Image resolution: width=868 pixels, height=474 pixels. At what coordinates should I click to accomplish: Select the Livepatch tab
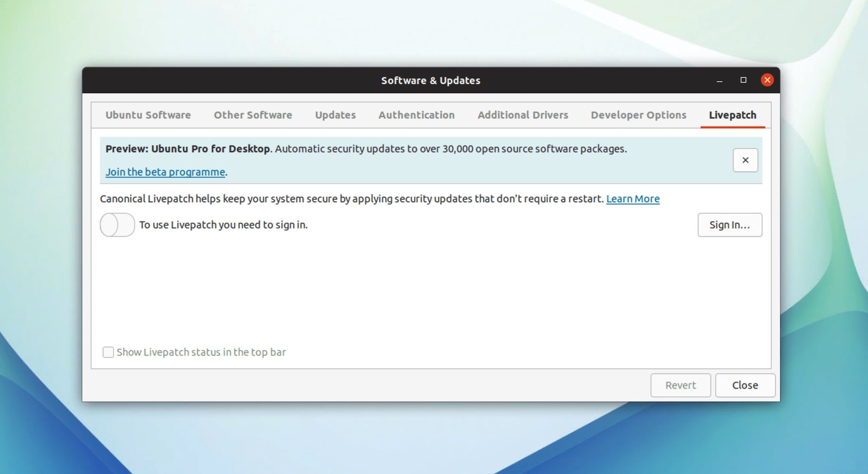pyautogui.click(x=732, y=115)
